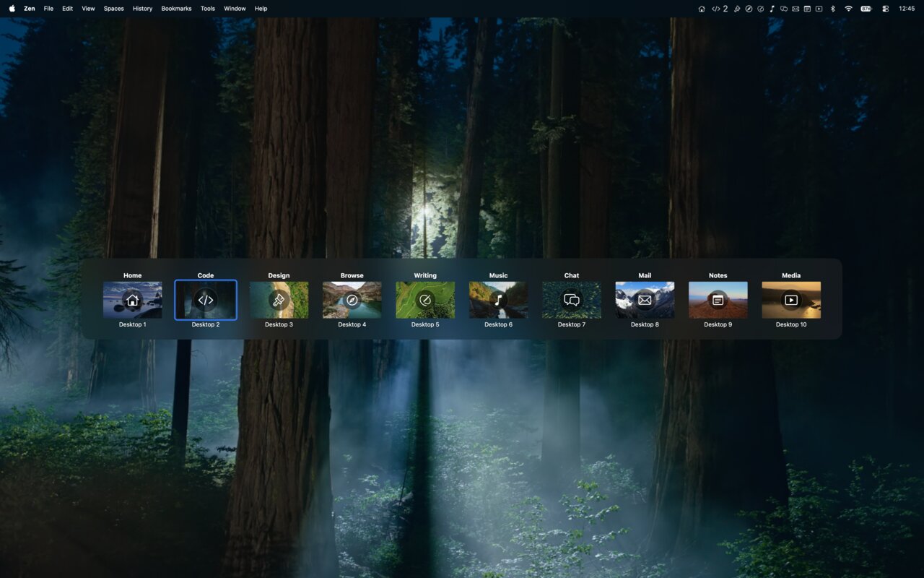Click the Notes icon in the menu bar
The width and height of the screenshot is (924, 578).
(807, 9)
